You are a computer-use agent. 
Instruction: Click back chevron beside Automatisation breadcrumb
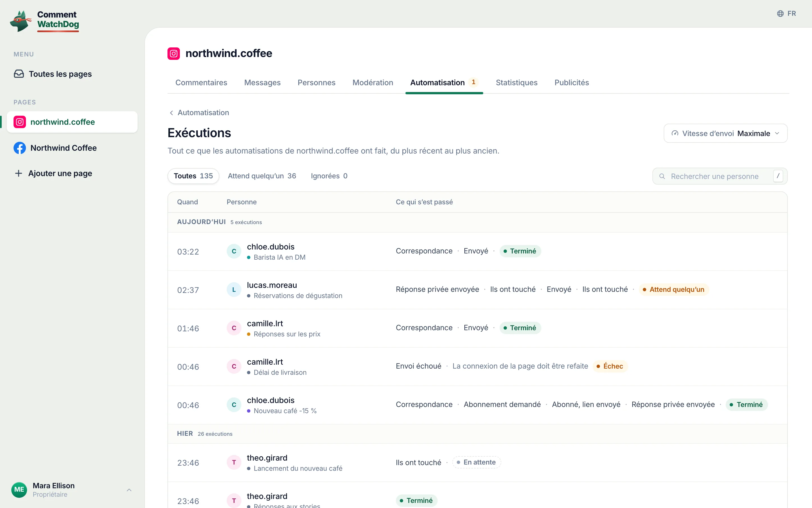tap(171, 113)
